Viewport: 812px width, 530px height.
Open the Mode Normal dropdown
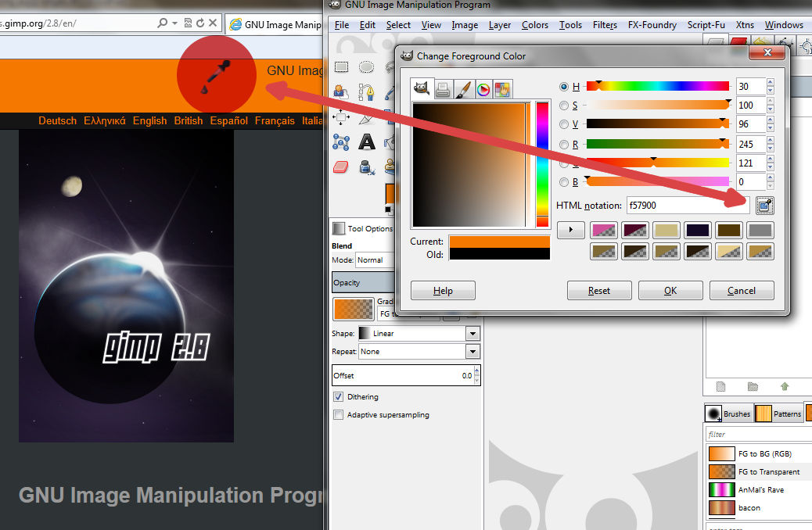click(375, 260)
